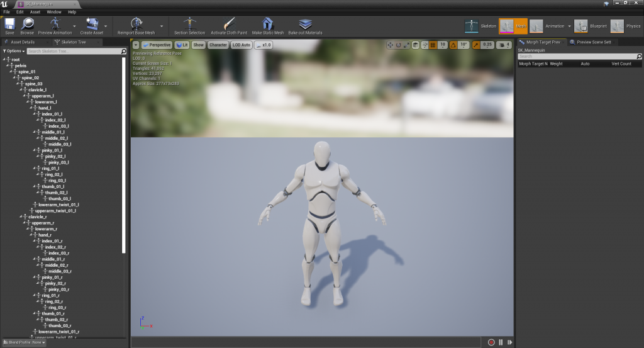Open the viewport options arrow menu
Viewport: 644px width, 348px height.
click(x=136, y=45)
